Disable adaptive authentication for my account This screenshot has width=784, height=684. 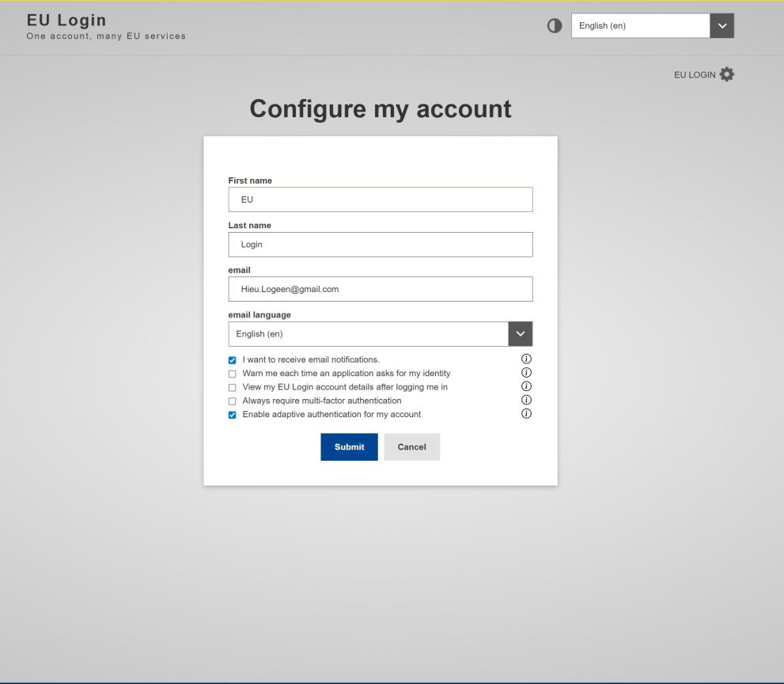point(231,413)
